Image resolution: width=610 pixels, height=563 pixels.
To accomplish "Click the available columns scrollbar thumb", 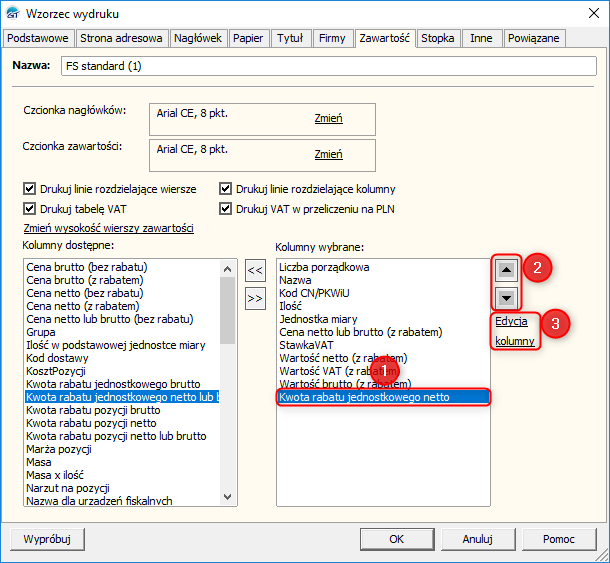I will point(228,310).
